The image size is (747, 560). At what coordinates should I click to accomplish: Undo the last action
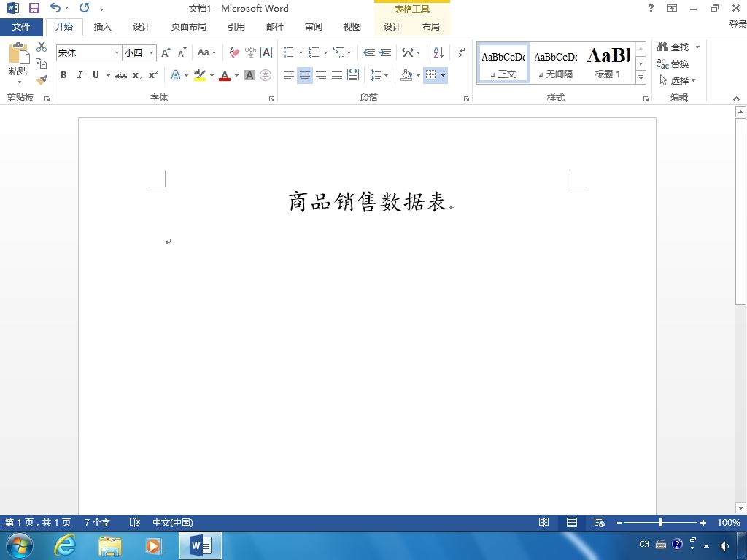coord(55,7)
